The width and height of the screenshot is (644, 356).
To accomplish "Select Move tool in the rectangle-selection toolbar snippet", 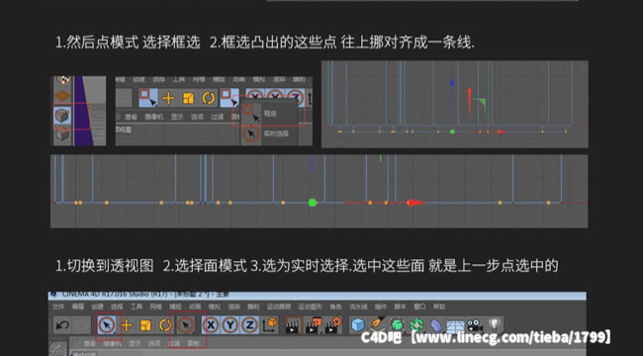I will [x=168, y=98].
